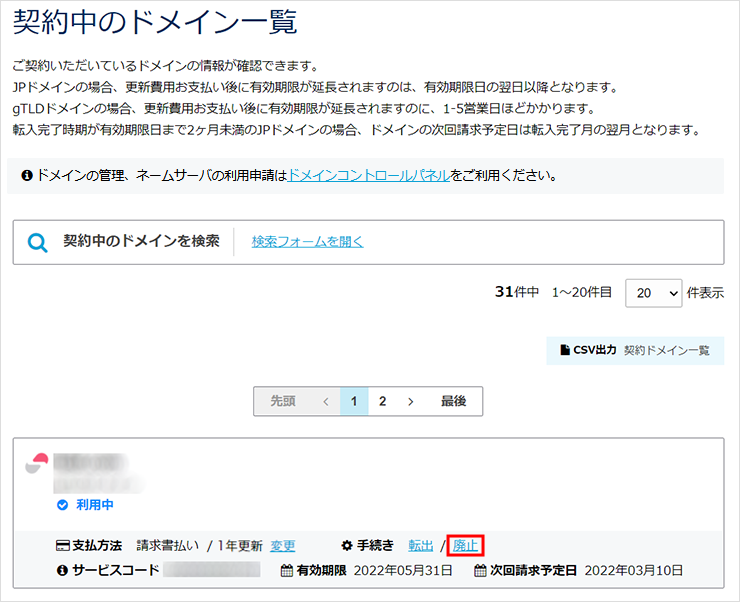Image resolution: width=740 pixels, height=602 pixels.
Task: Expand the search form via 検索フォームを開く
Action: pos(307,242)
